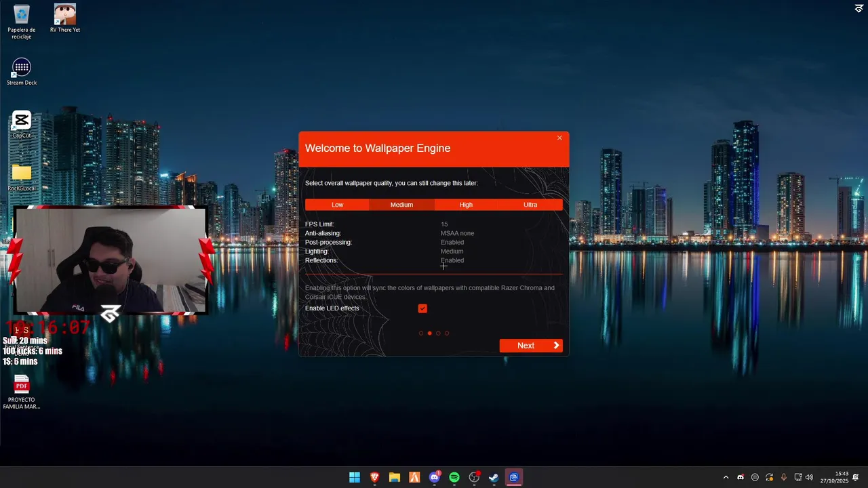Select the Medium quality preset
The width and height of the screenshot is (868, 488).
(401, 205)
